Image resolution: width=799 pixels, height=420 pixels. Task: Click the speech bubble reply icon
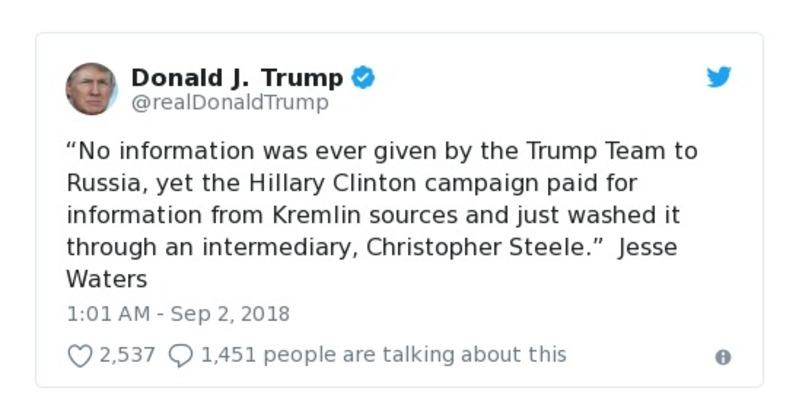(180, 355)
